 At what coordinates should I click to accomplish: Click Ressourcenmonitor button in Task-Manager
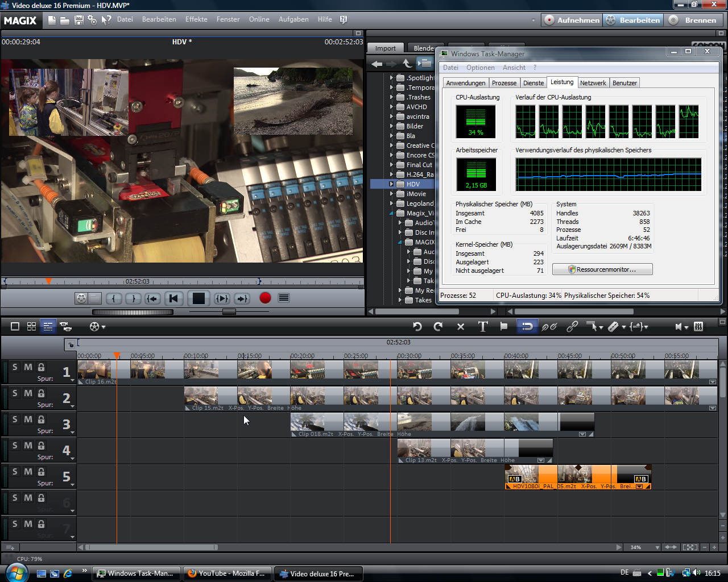[x=602, y=269]
